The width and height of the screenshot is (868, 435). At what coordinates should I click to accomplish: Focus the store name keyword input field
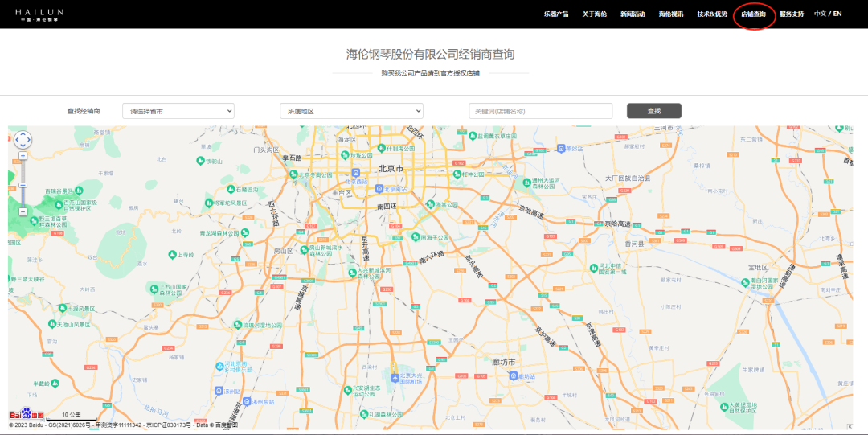point(540,111)
